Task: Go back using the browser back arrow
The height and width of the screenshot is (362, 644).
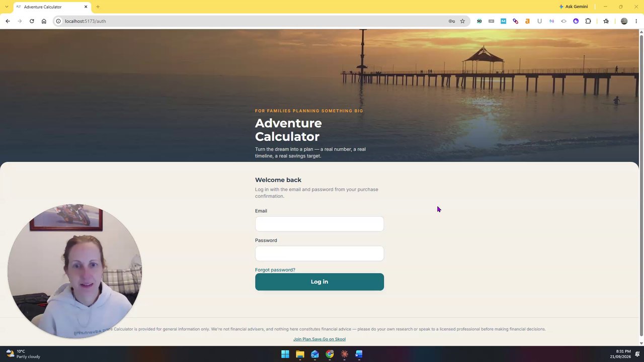Action: tap(8, 21)
